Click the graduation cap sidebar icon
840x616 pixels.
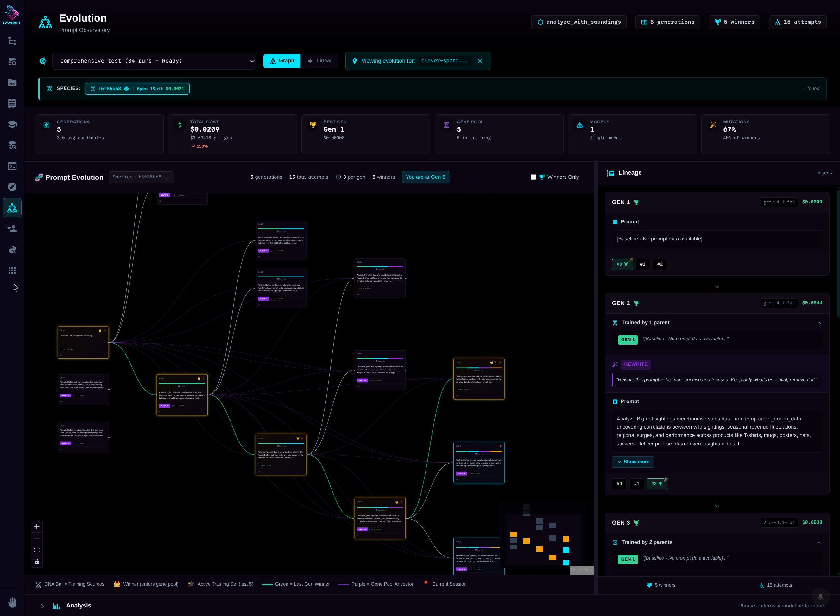coord(12,124)
